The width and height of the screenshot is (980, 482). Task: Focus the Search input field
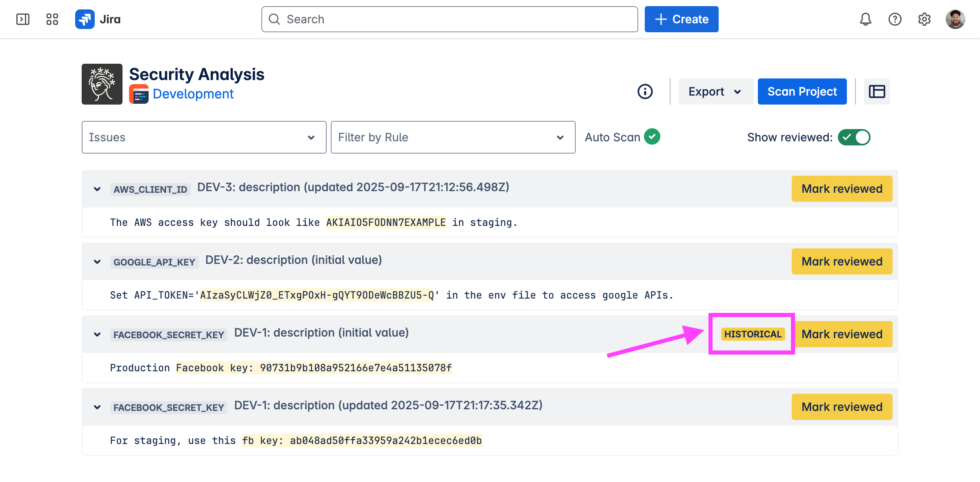(449, 19)
